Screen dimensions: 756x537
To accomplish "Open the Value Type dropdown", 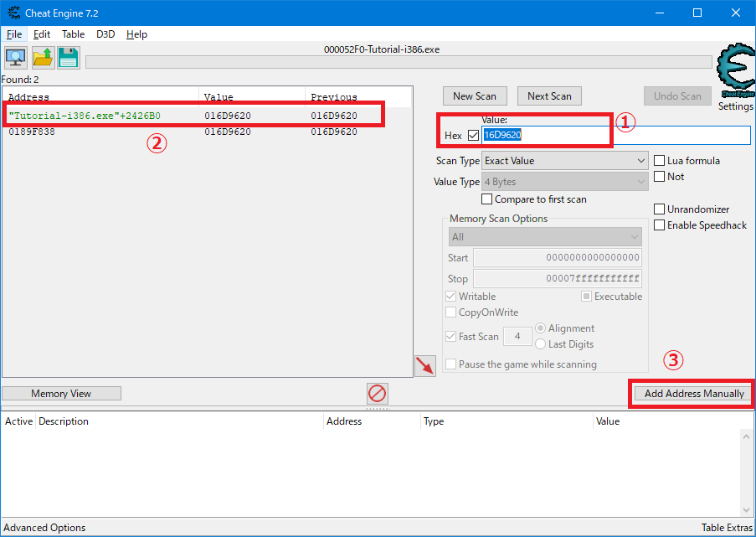I will 564,182.
